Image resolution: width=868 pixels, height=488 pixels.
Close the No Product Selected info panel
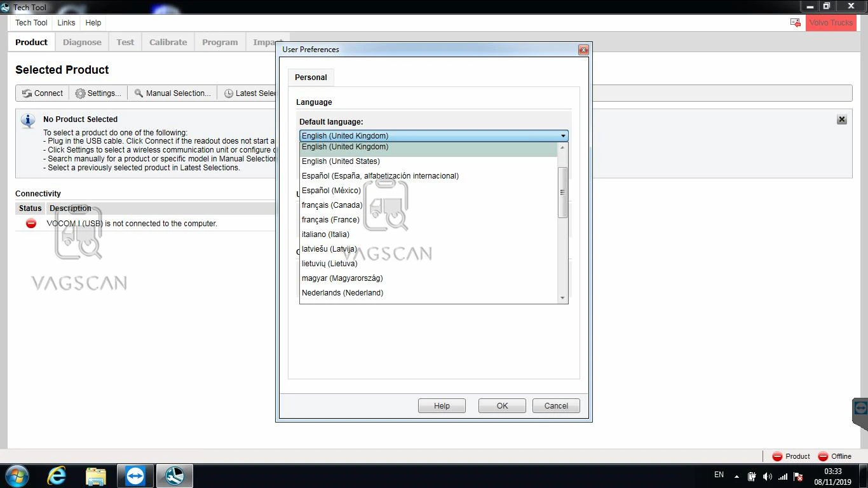coord(842,119)
